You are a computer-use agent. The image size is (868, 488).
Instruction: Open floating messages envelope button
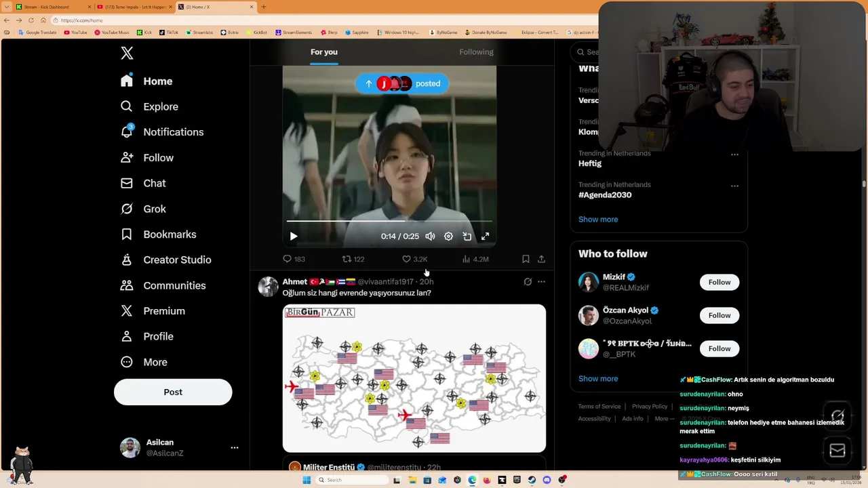[x=837, y=450]
